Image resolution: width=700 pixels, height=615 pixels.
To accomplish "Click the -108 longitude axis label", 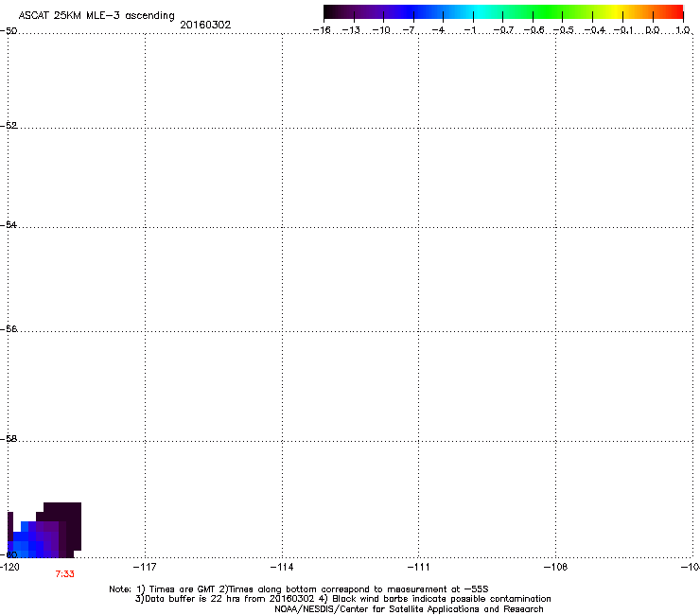I will coord(556,567).
